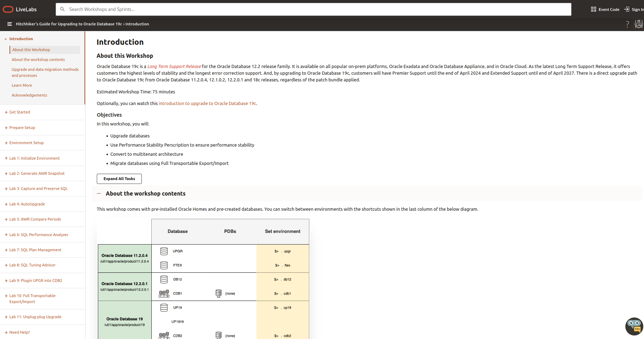
Task: Expand the Environment Setup section
Action: pyautogui.click(x=6, y=143)
